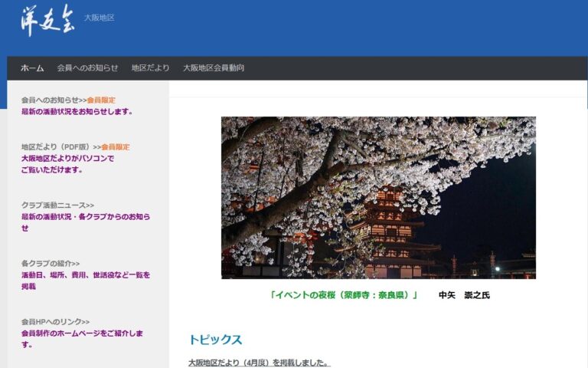The height and width of the screenshot is (368, 588).
Task: Open 大阪地区だより（4月度）を掲載しました link
Action: pos(259,363)
